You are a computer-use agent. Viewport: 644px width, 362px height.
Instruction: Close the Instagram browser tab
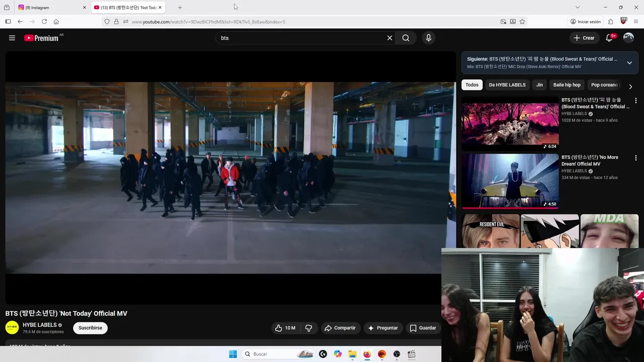pos(84,8)
